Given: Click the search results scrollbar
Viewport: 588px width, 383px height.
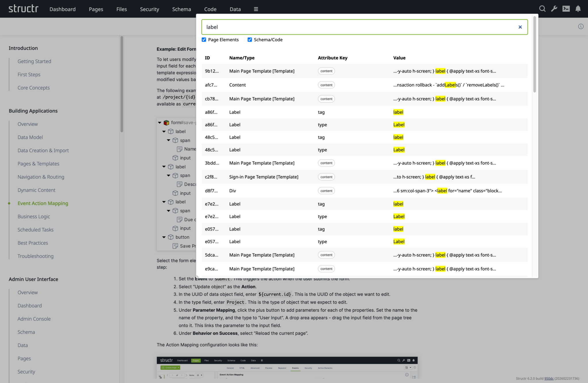Looking at the screenshot, I should click(x=534, y=55).
